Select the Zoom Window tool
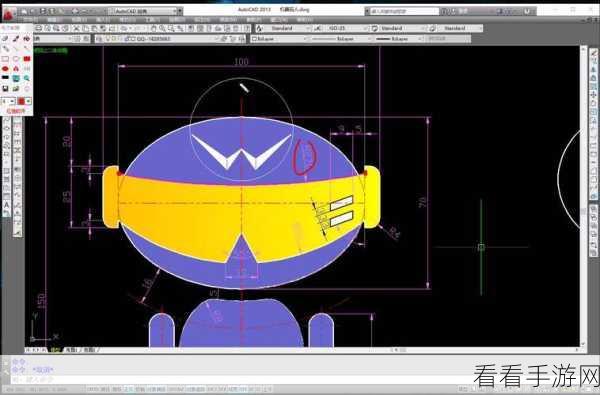600x395 pixels. coord(171,28)
